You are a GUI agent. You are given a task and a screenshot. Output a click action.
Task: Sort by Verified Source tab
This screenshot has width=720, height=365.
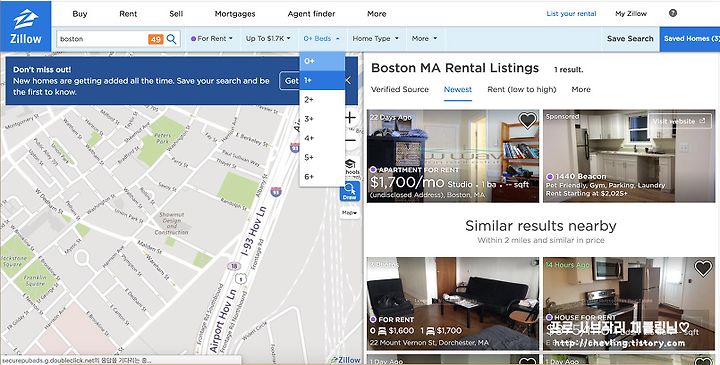pos(399,90)
